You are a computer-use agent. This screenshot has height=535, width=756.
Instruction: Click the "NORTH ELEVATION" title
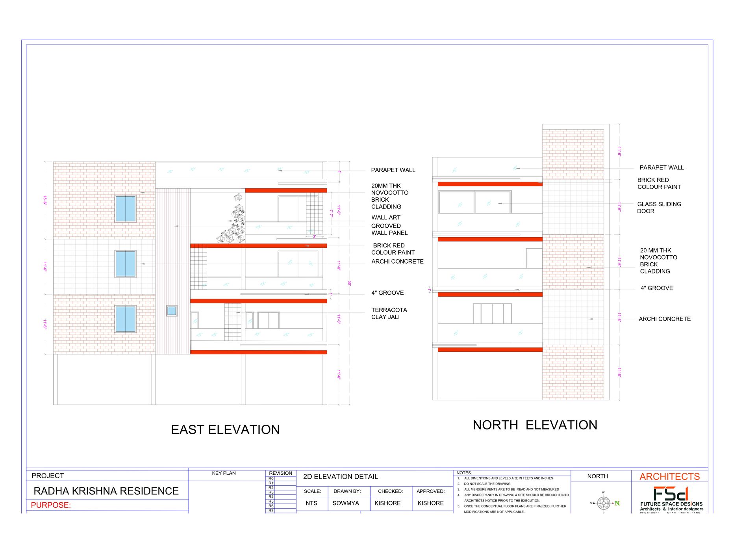click(535, 425)
